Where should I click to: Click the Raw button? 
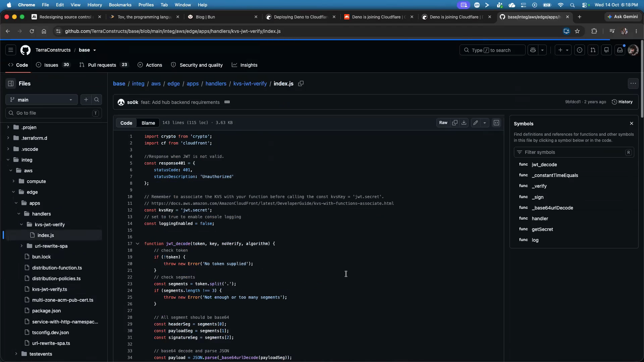(x=443, y=123)
